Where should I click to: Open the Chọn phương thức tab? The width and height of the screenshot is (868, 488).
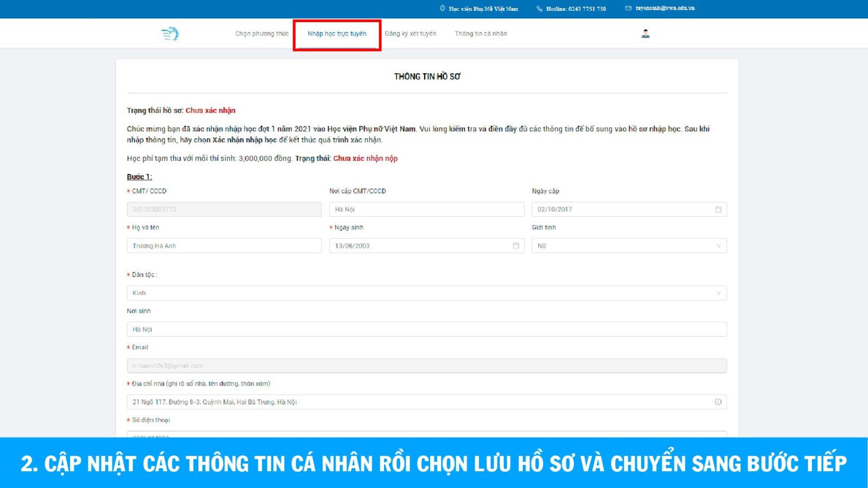pyautogui.click(x=262, y=34)
